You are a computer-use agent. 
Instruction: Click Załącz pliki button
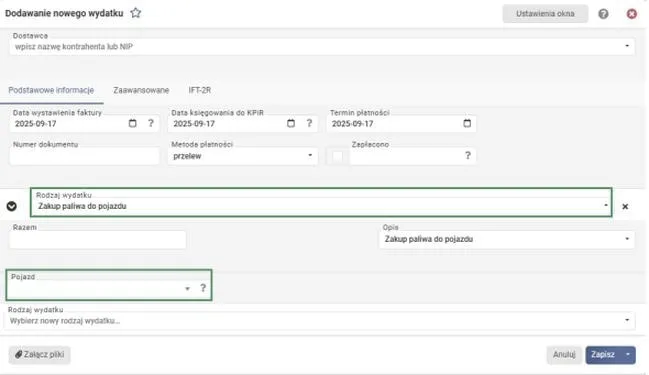coord(39,355)
